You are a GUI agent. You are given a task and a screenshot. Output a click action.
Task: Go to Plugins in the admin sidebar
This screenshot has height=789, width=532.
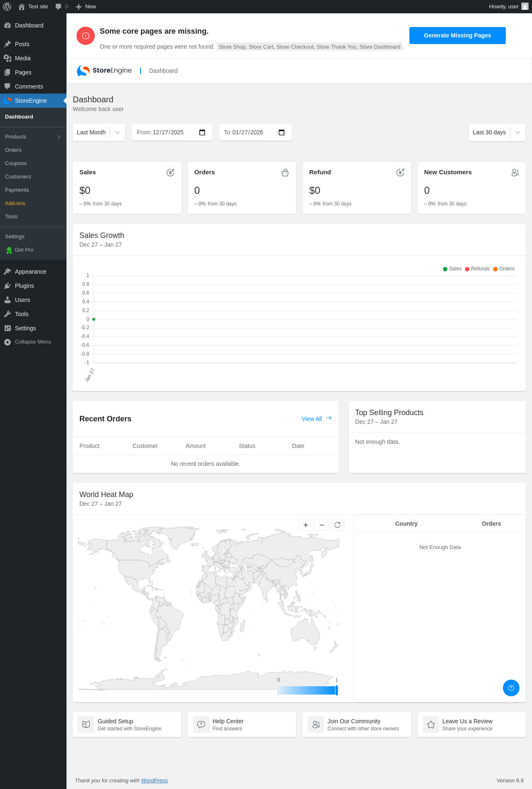[x=25, y=286]
